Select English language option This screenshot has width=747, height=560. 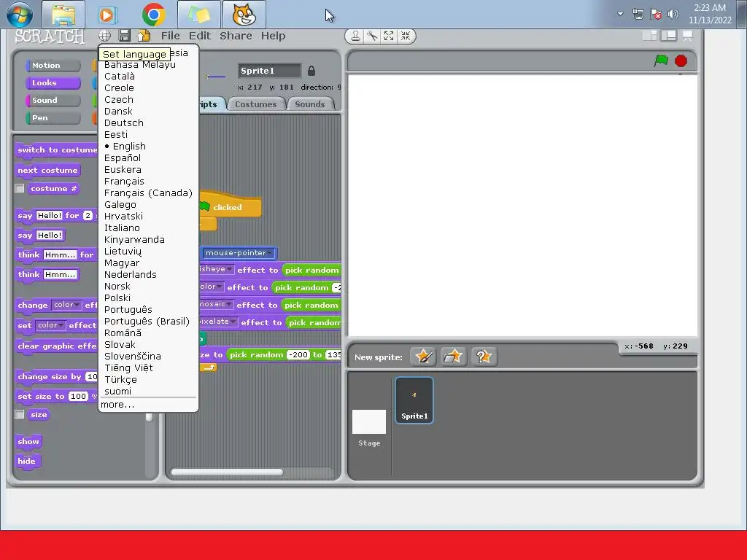[x=129, y=146]
